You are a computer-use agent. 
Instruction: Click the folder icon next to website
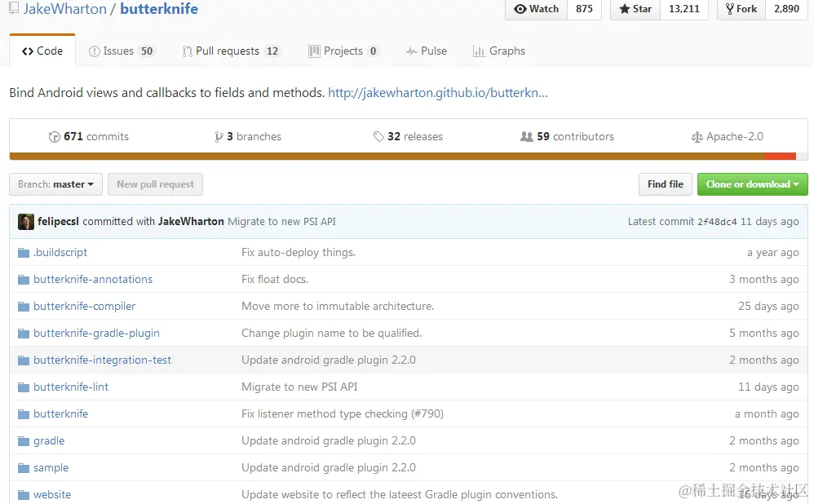(24, 495)
